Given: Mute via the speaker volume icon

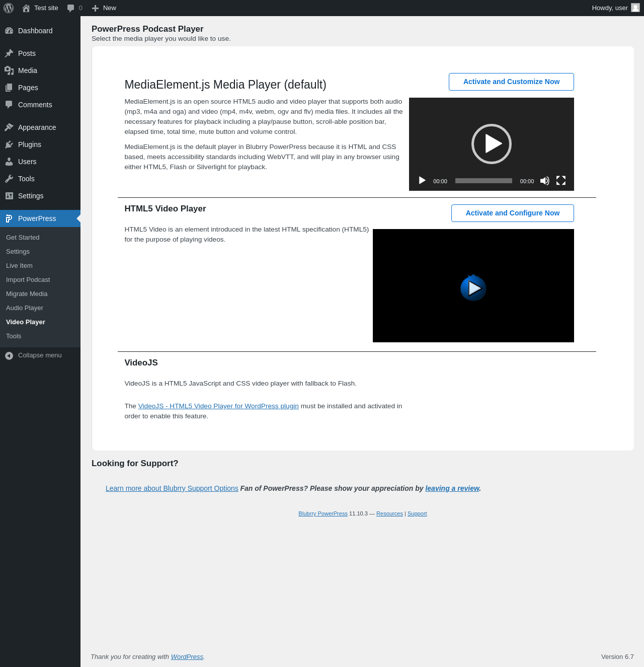Looking at the screenshot, I should tap(545, 181).
